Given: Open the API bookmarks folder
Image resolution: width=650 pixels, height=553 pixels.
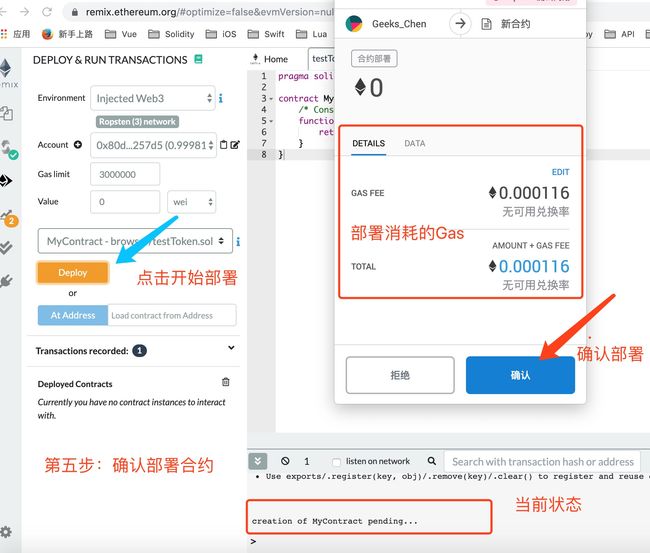Looking at the screenshot, I should coord(619,34).
